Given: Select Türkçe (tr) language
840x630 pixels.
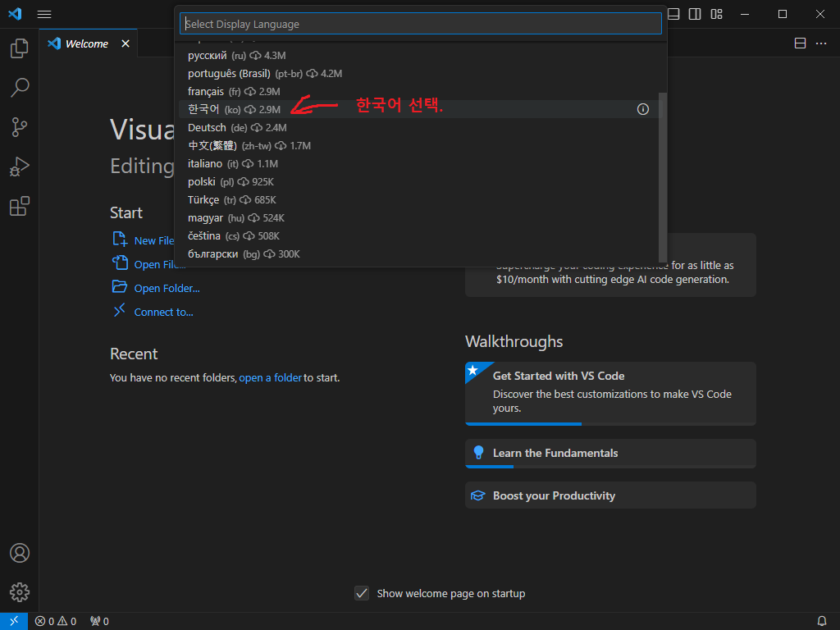Looking at the screenshot, I should tap(421, 200).
